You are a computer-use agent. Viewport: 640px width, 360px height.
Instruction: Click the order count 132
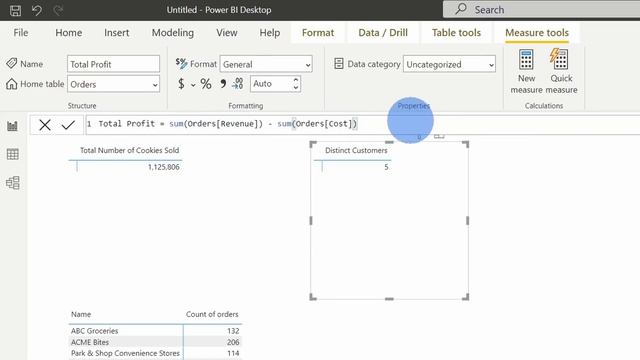click(233, 331)
